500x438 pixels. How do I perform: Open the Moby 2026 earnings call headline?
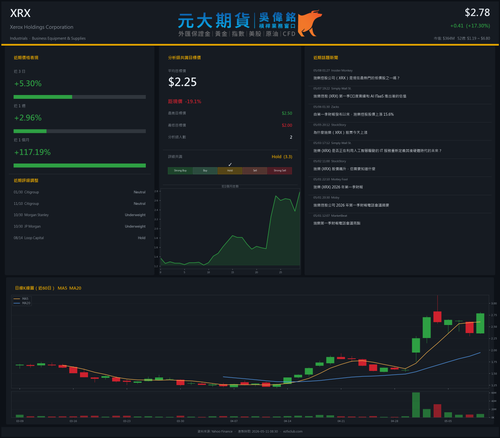click(x=351, y=205)
